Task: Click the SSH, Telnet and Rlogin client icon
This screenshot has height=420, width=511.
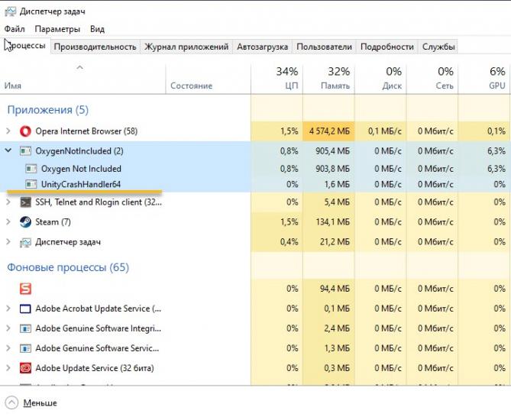Action: tap(25, 202)
